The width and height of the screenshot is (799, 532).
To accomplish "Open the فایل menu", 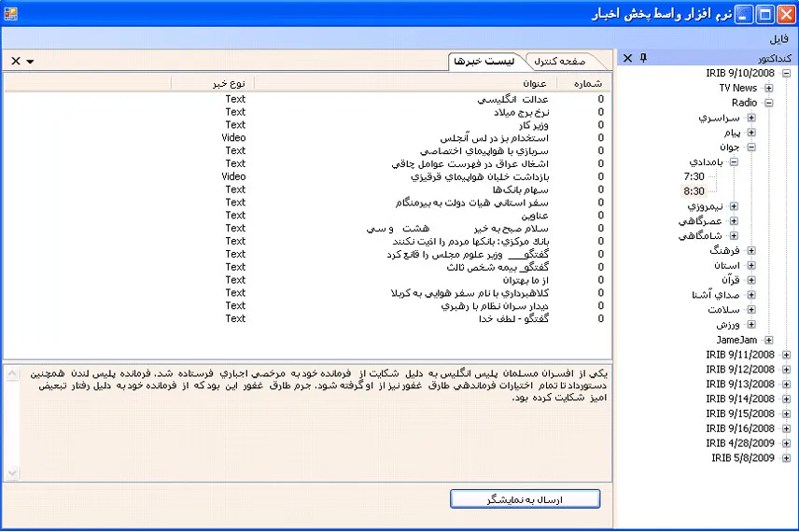I will 778,39.
